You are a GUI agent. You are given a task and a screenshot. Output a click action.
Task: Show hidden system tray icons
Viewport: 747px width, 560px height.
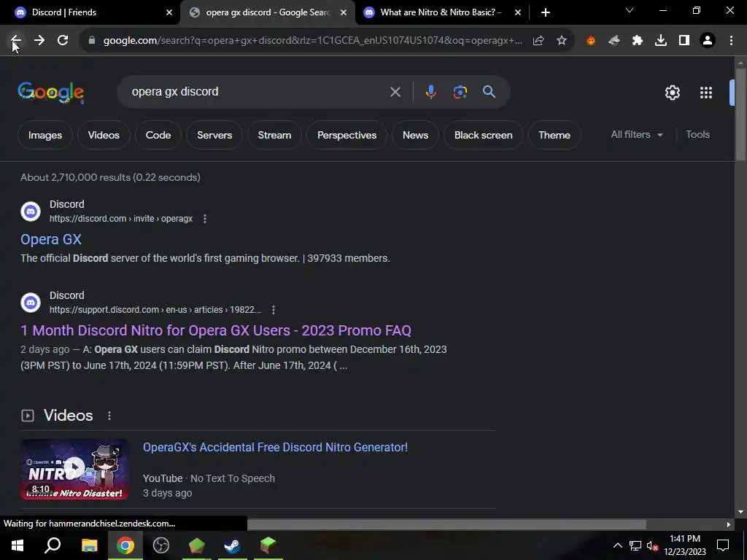point(617,545)
